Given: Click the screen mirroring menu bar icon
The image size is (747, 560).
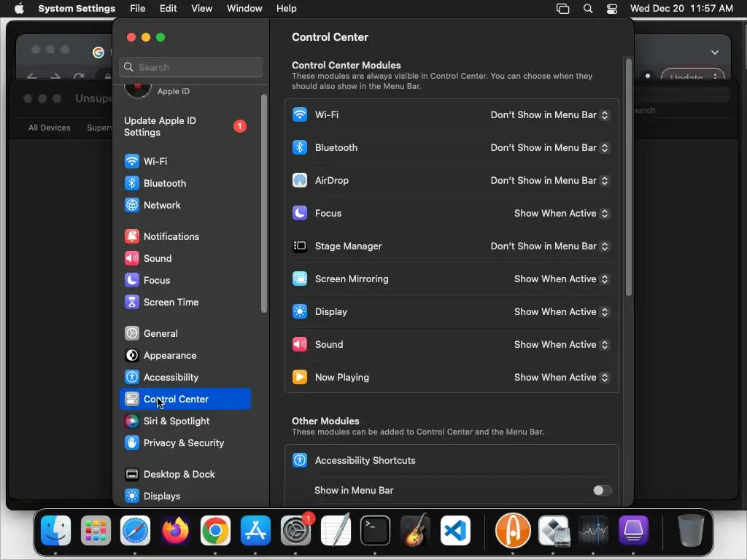Looking at the screenshot, I should pyautogui.click(x=562, y=9).
